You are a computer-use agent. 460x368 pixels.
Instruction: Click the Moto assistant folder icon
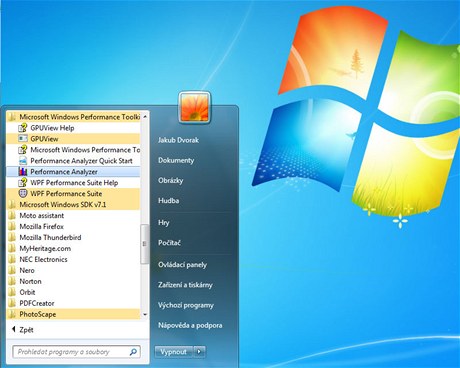coord(12,215)
